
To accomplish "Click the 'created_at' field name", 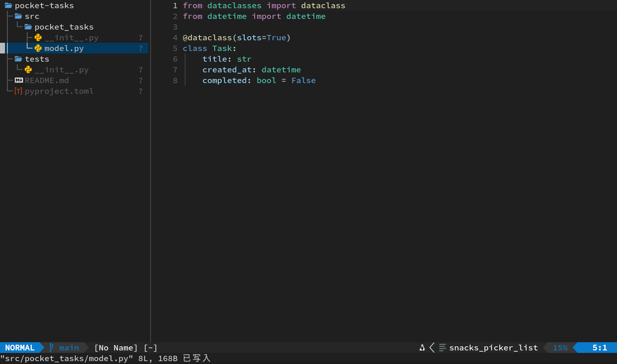I will tap(227, 70).
